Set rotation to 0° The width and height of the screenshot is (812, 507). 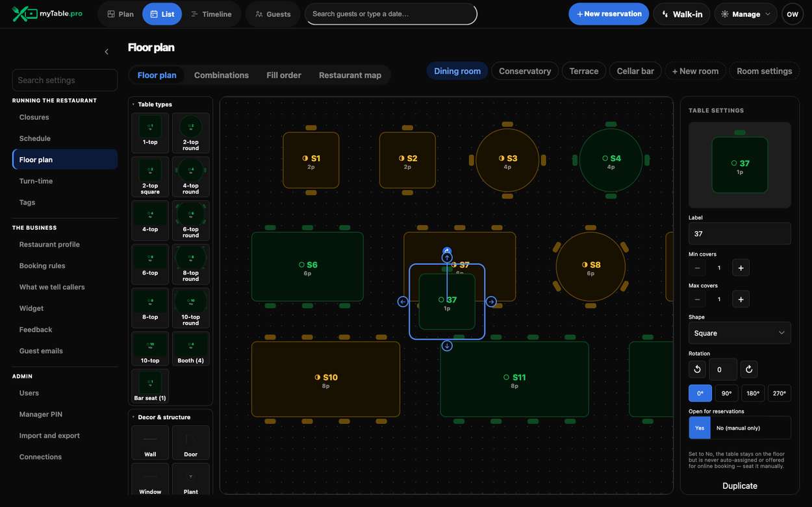click(700, 393)
